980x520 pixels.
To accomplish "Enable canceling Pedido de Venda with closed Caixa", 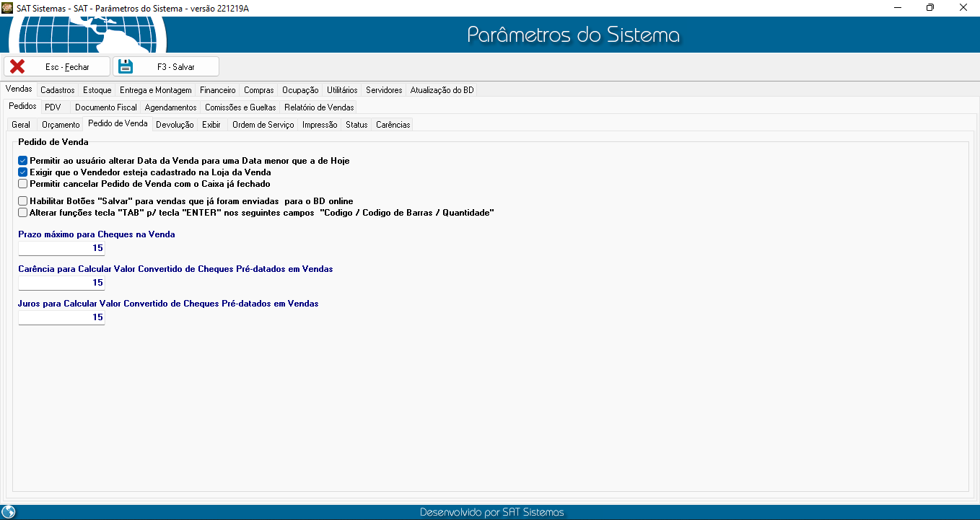I will 23,184.
